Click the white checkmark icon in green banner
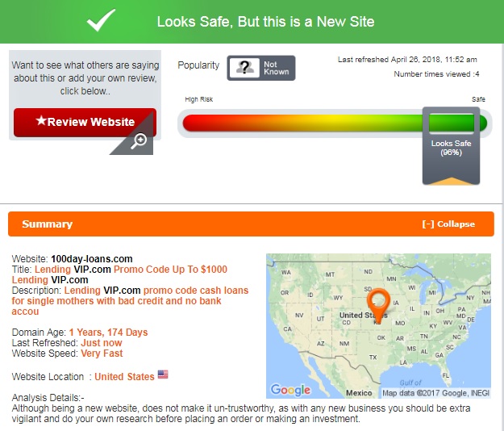The image size is (504, 431). (101, 20)
